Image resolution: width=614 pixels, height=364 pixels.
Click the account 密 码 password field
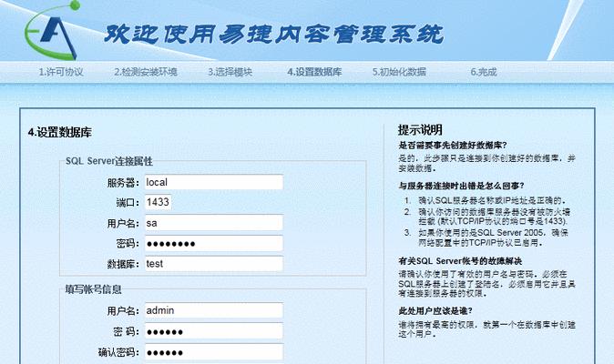click(214, 331)
